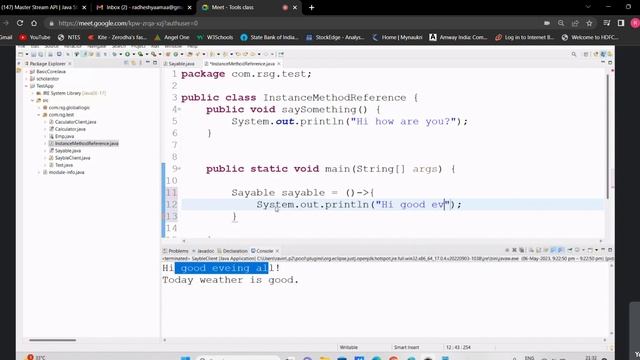640x360 pixels.
Task: Expand the com.rsg.globallogic package
Action: [39, 108]
